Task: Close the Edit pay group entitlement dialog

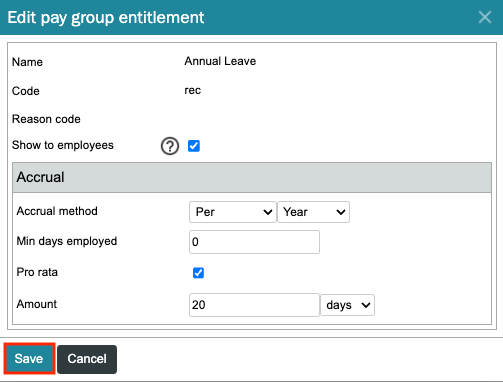Action: (x=485, y=17)
